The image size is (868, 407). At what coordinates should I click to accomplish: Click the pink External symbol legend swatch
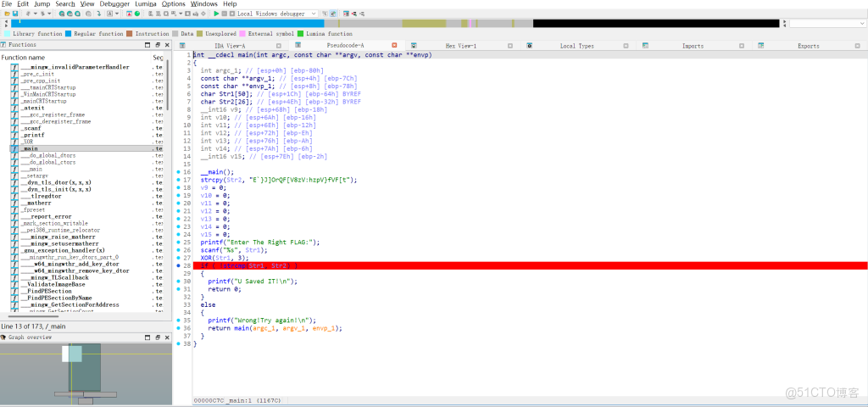point(242,34)
